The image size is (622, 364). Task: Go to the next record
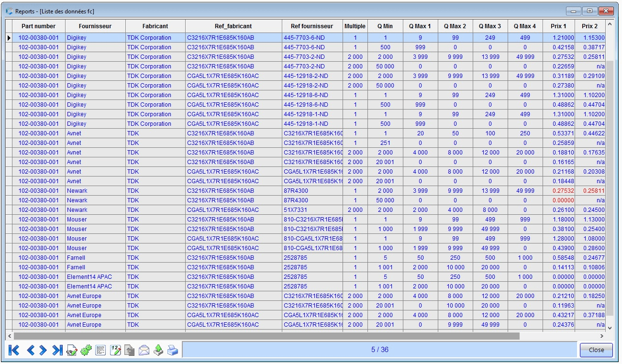pyautogui.click(x=43, y=350)
